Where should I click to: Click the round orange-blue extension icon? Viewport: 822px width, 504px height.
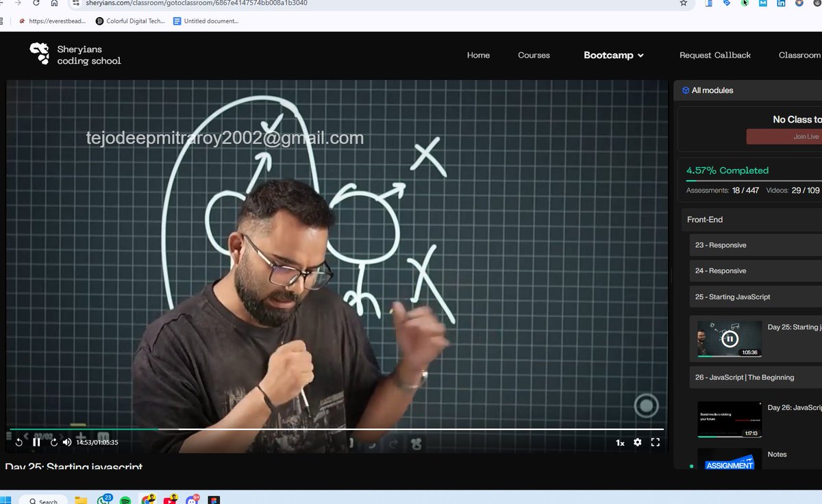point(799,3)
